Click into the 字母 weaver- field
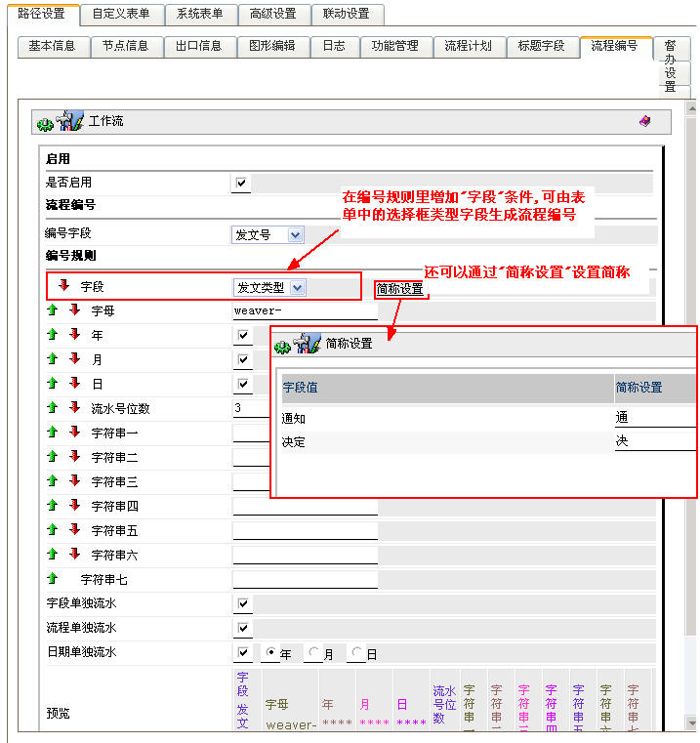Screen dimensions: 700x743 tap(305, 310)
